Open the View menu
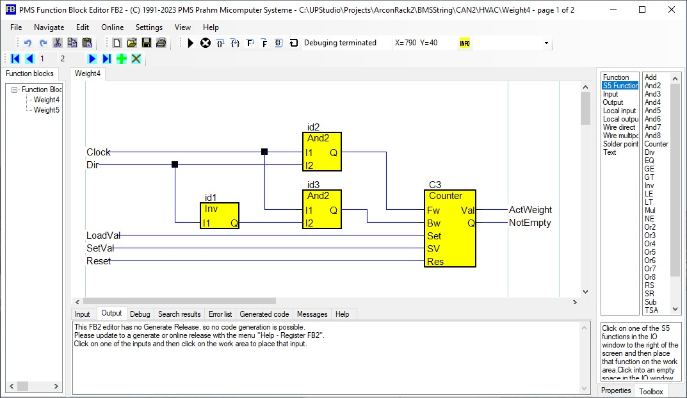The height and width of the screenshot is (398, 687). pyautogui.click(x=183, y=27)
